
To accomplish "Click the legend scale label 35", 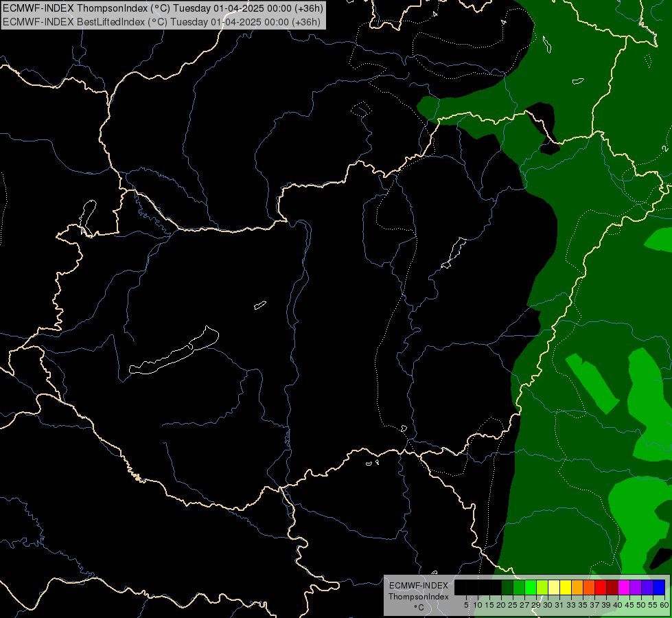I will point(583,605).
